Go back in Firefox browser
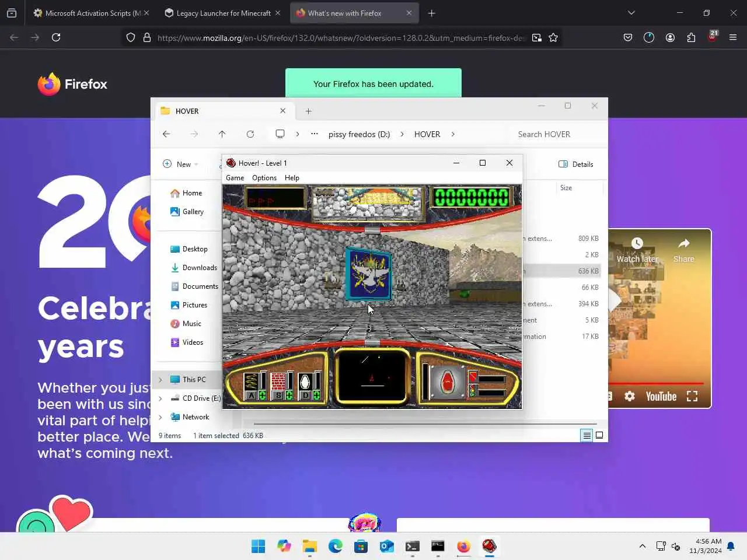The image size is (747, 560). 14,37
